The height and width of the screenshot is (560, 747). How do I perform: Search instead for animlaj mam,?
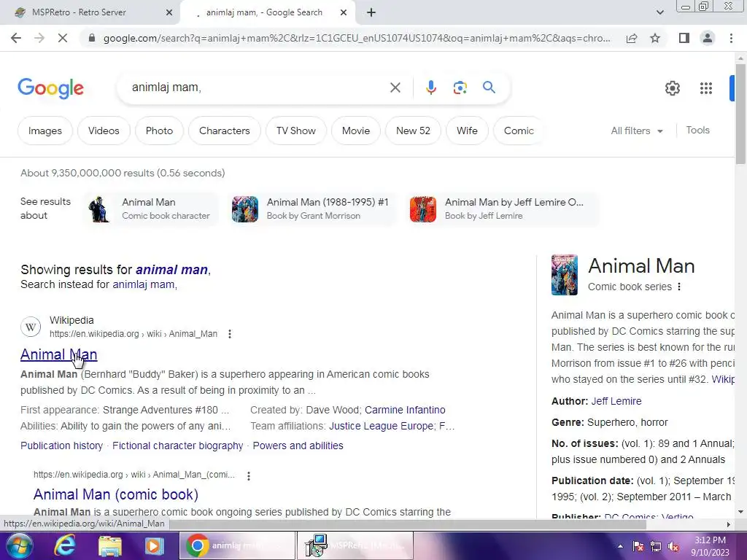click(145, 284)
